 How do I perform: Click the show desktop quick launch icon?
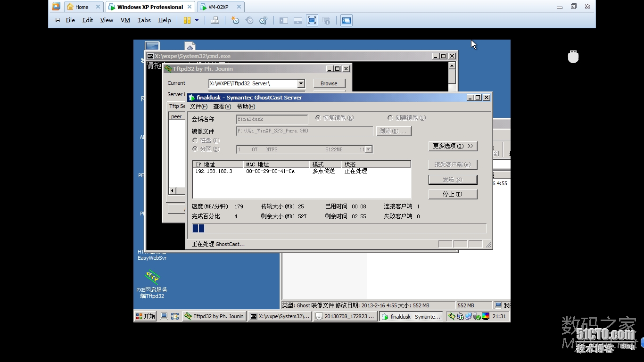[164, 316]
